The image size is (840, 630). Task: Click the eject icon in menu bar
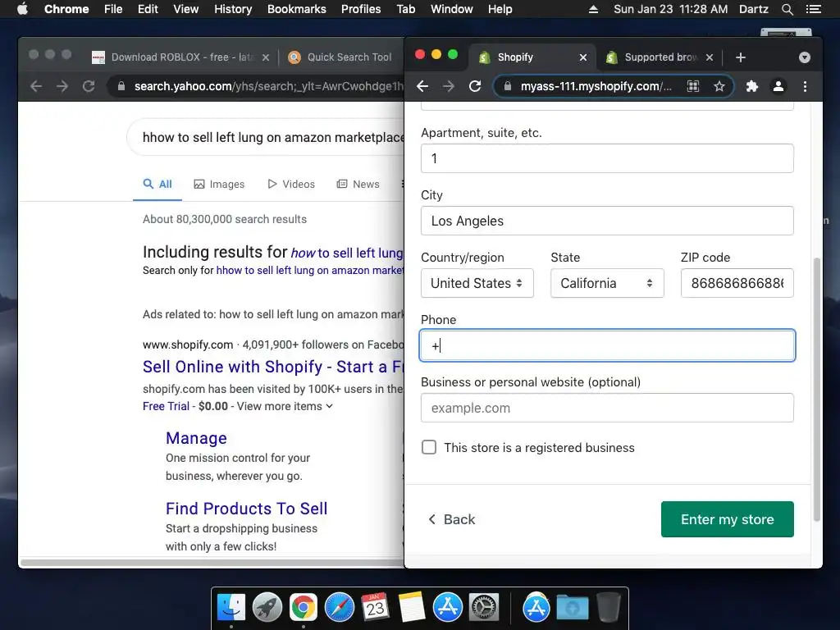pyautogui.click(x=594, y=9)
